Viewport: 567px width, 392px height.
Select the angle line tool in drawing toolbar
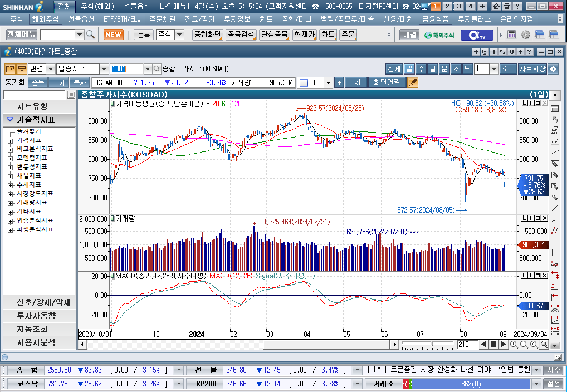click(x=555, y=219)
